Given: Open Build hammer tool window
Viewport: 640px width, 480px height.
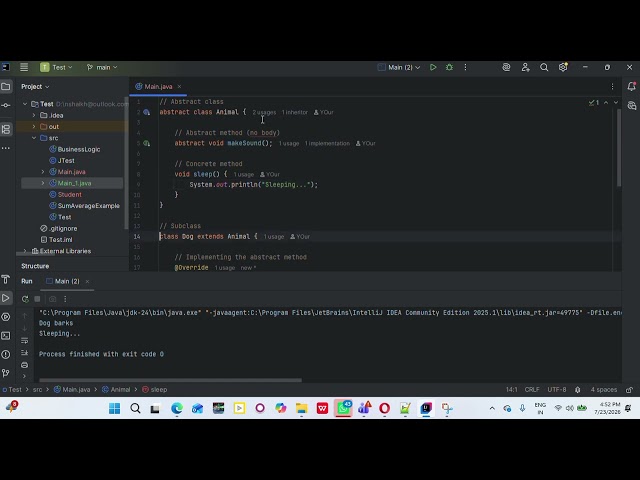Looking at the screenshot, I should click(x=6, y=279).
